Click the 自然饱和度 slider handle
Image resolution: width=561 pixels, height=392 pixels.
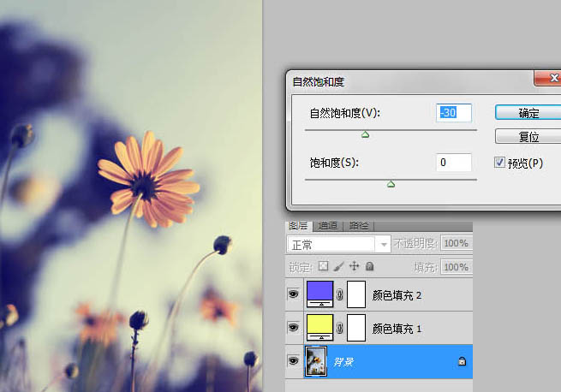[366, 134]
